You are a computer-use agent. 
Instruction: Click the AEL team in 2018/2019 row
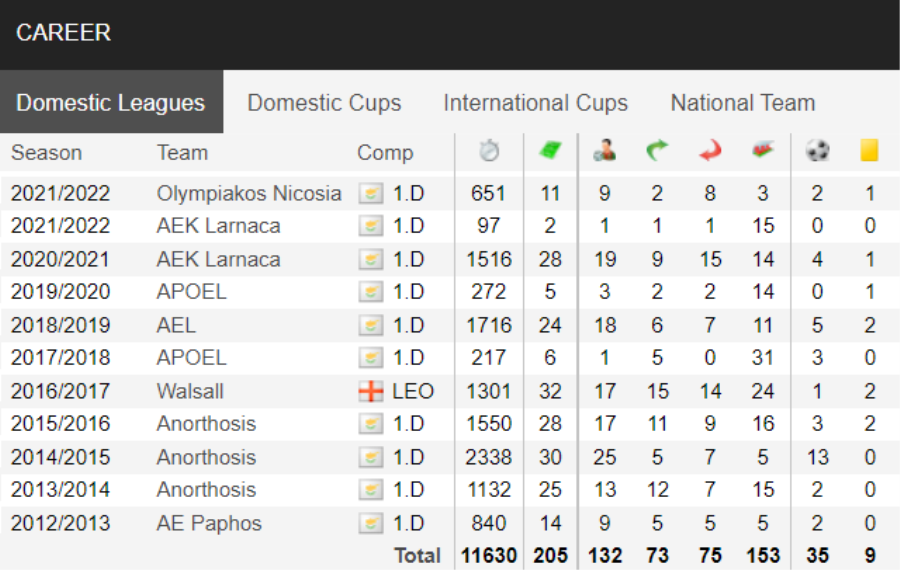pyautogui.click(x=176, y=325)
